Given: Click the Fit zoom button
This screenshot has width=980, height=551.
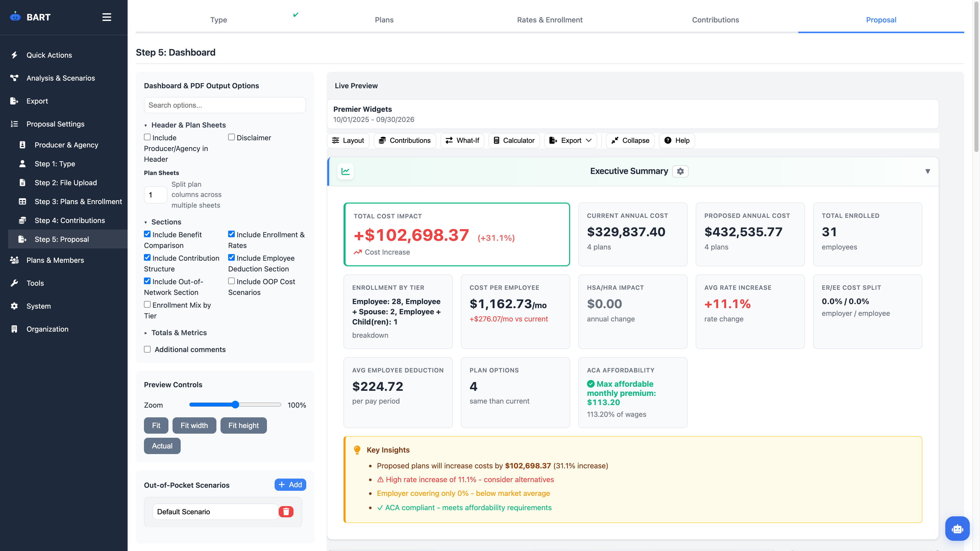Looking at the screenshot, I should [156, 425].
